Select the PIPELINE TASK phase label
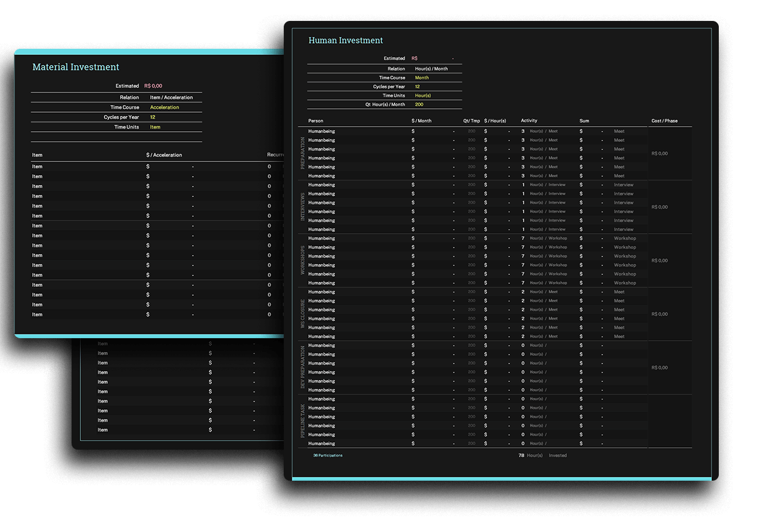 (302, 421)
